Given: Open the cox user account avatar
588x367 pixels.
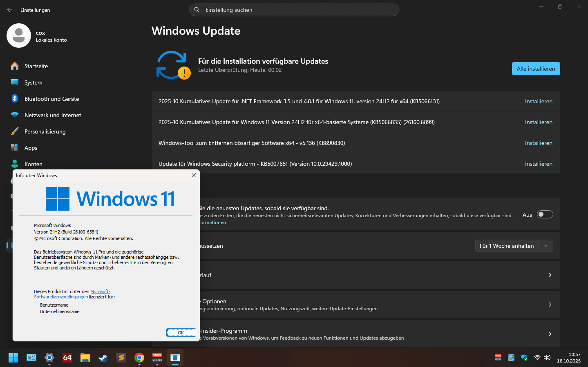Looking at the screenshot, I should [19, 36].
